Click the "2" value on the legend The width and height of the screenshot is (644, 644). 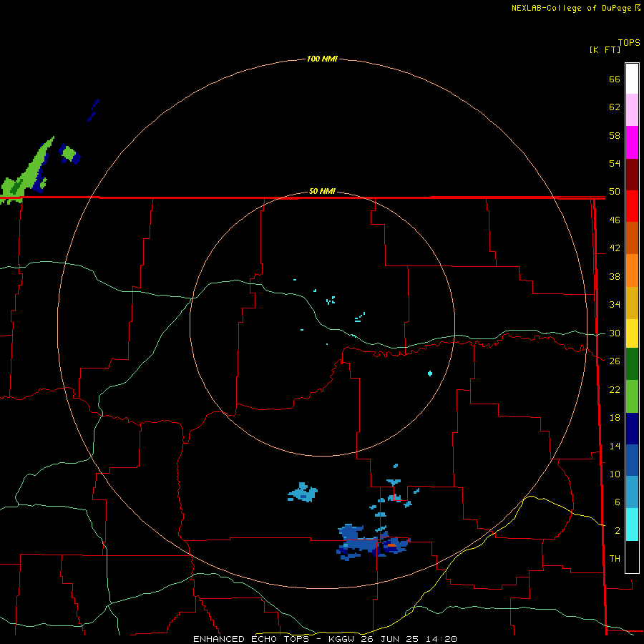[x=618, y=530]
